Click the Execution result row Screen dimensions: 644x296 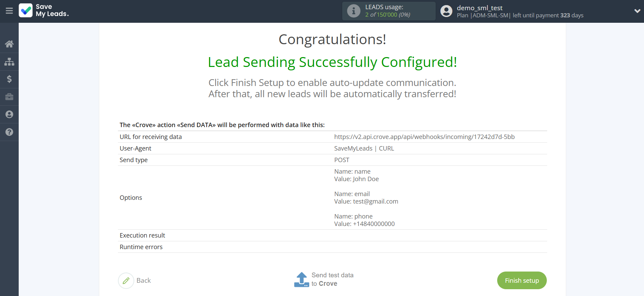[142, 235]
